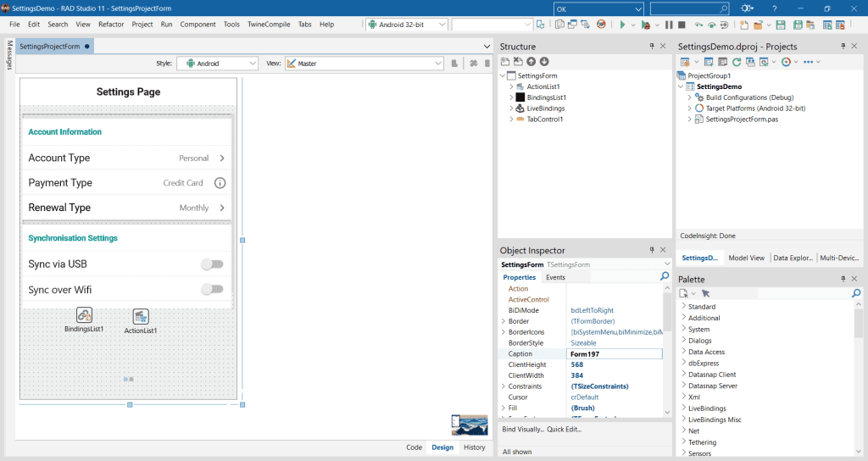Open the Android 32-bit platform dropdown

pyautogui.click(x=407, y=25)
